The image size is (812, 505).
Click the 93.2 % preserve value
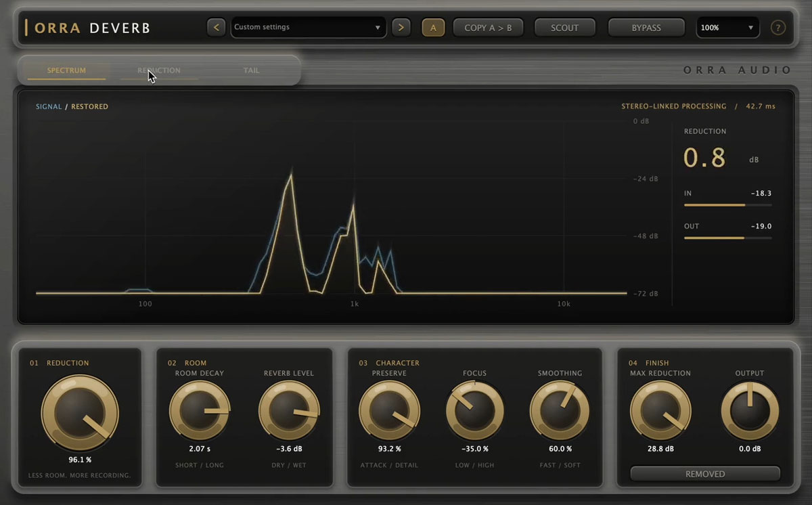389,449
